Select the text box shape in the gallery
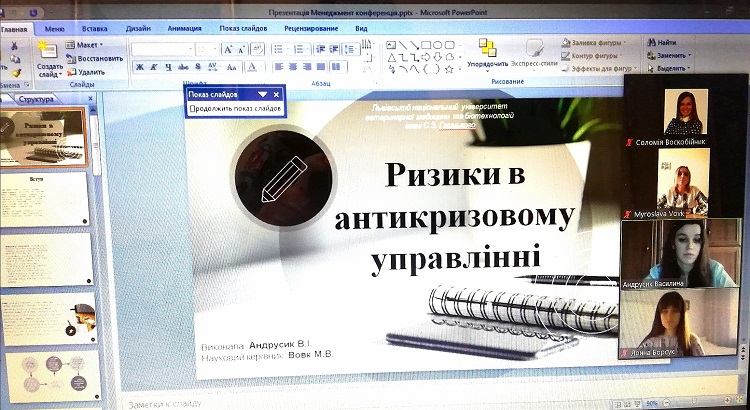 tap(391, 45)
